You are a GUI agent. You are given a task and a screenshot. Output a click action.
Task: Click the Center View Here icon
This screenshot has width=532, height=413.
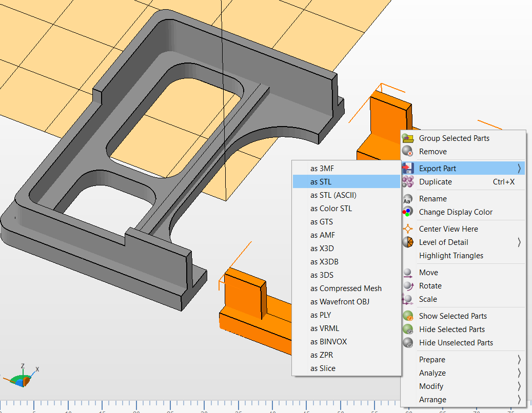click(x=408, y=229)
